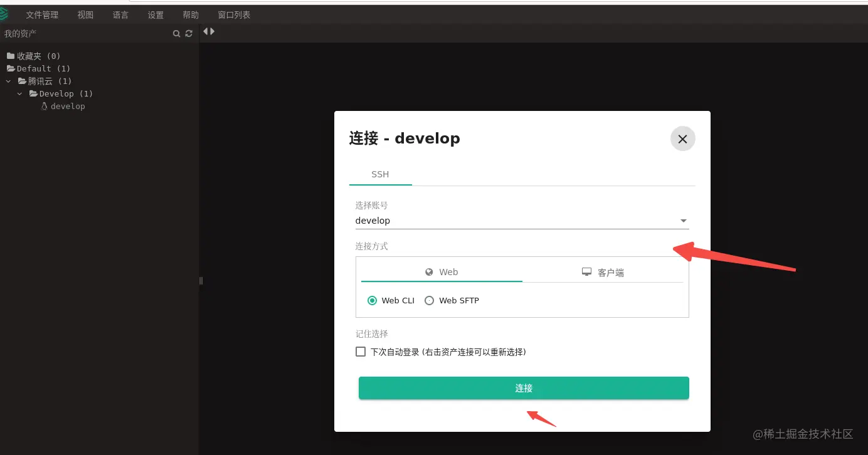Enable the 下次自动登录 checkbox
868x455 pixels.
coord(361,352)
